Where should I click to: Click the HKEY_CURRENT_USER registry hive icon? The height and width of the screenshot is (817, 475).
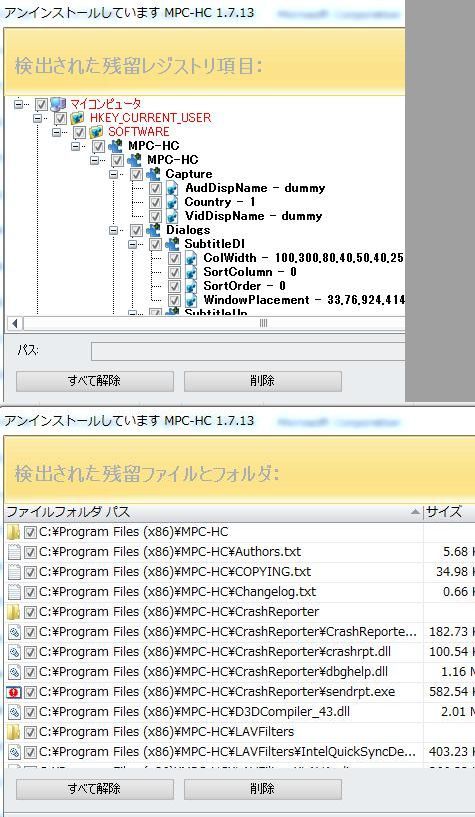pos(77,118)
